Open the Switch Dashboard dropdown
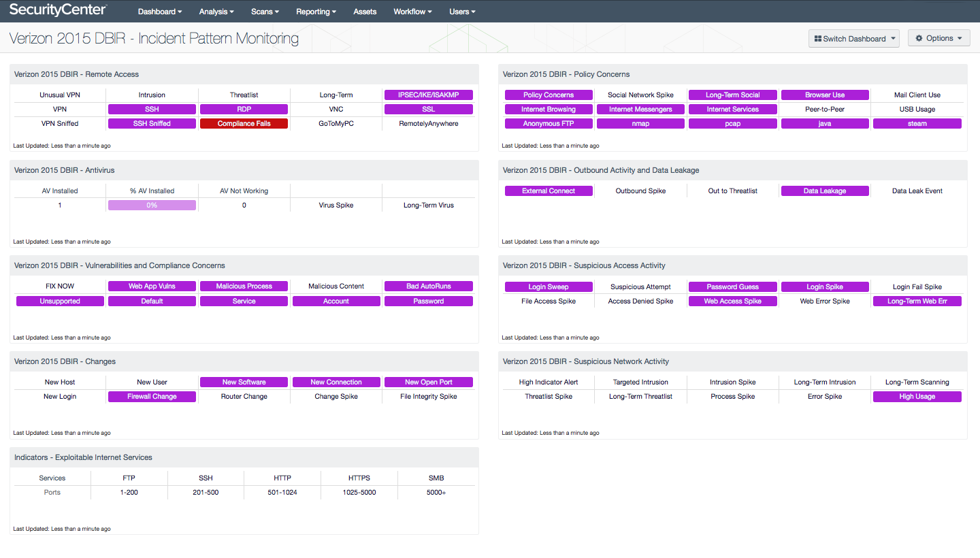 click(x=854, y=39)
